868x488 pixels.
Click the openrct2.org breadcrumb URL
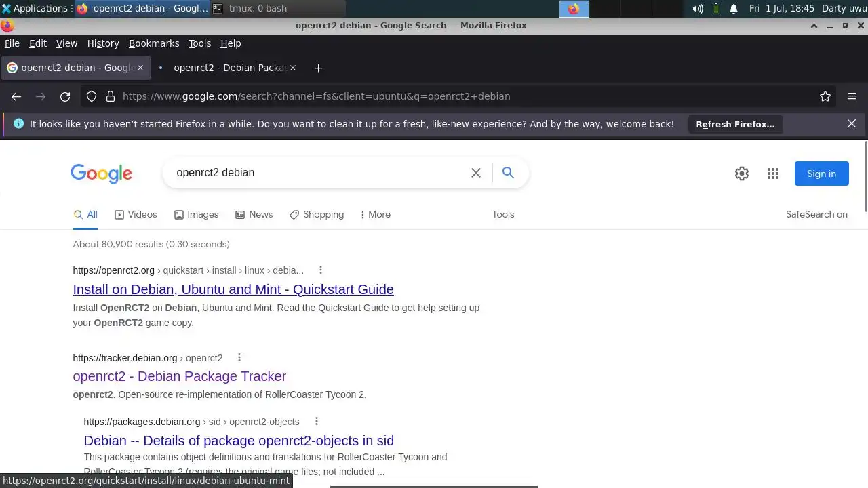click(188, 270)
